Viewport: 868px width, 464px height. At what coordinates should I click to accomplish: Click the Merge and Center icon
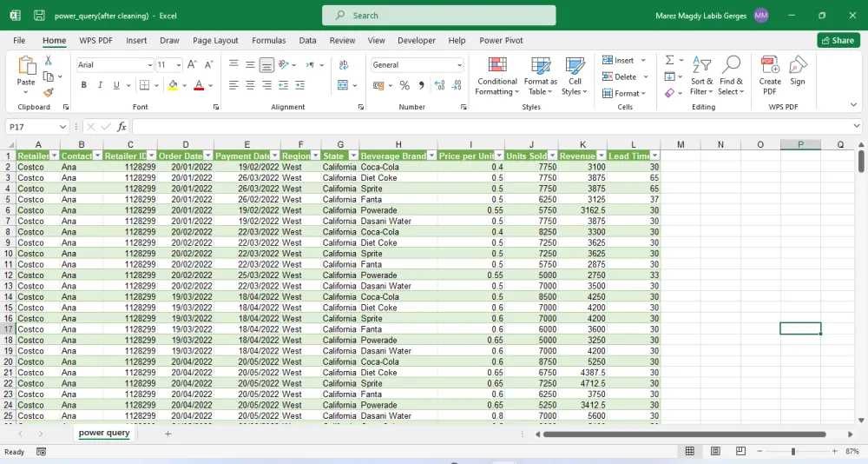pyautogui.click(x=343, y=85)
